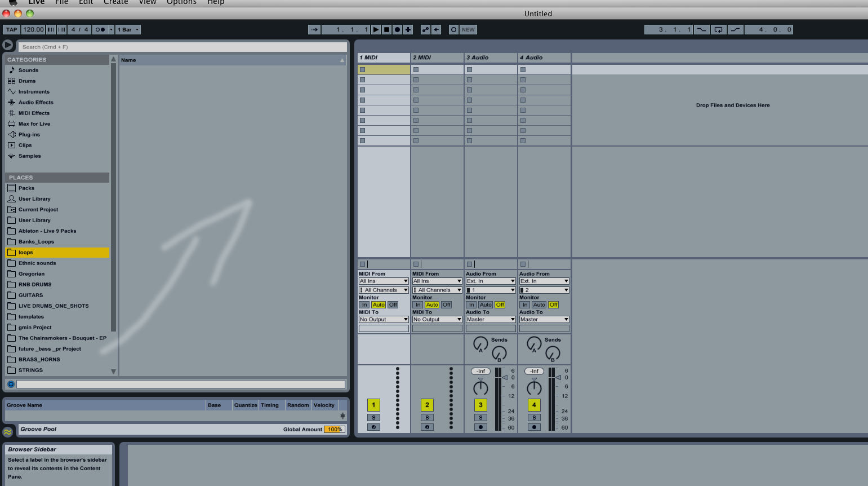Click the NEW scene button
Viewport: 868px width, 486px height.
click(x=468, y=29)
